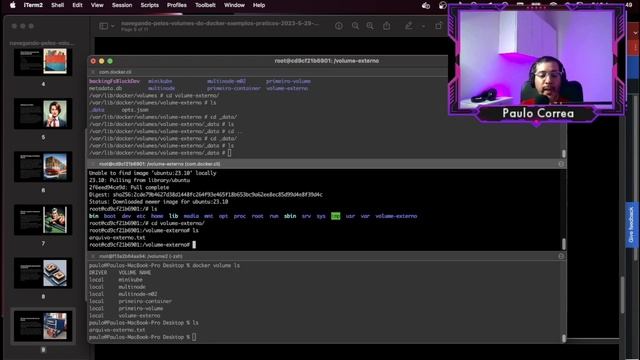Click arquivo-externo.txt in the bottom pane
640x360 pixels.
click(117, 330)
